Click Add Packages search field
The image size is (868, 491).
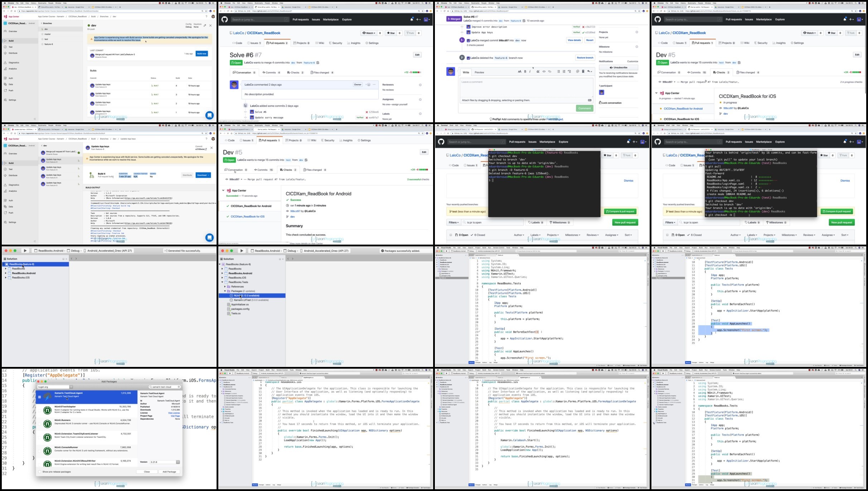point(165,387)
